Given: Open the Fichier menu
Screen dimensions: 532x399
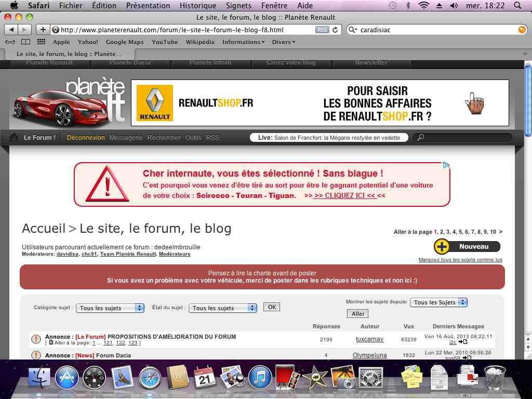Looking at the screenshot, I should [x=71, y=5].
